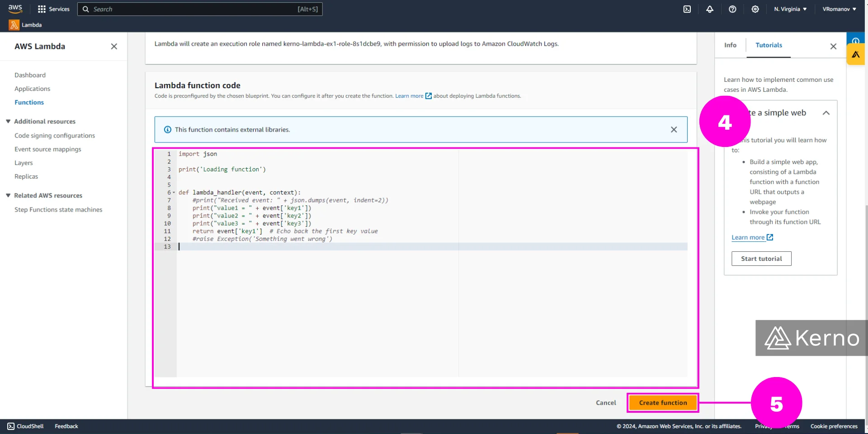Switch to the Info tab
This screenshot has height=434, width=868.
click(730, 45)
